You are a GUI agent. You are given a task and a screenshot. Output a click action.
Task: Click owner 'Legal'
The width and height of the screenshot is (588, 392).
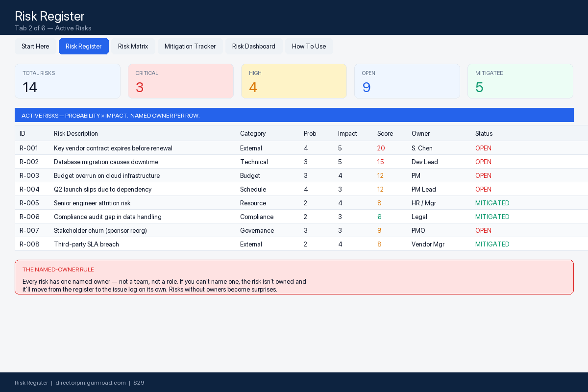click(x=419, y=217)
